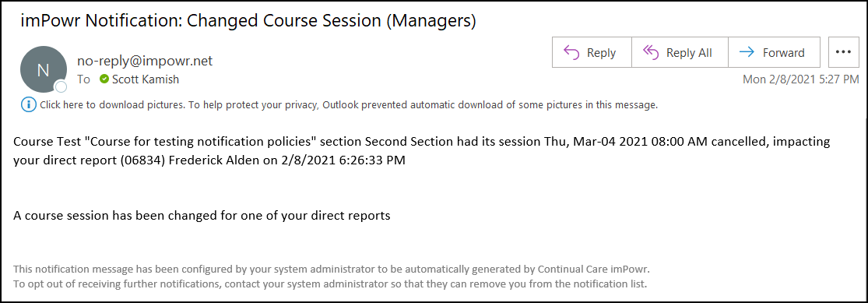Click the Reply All double-arrow icon

coord(651,53)
